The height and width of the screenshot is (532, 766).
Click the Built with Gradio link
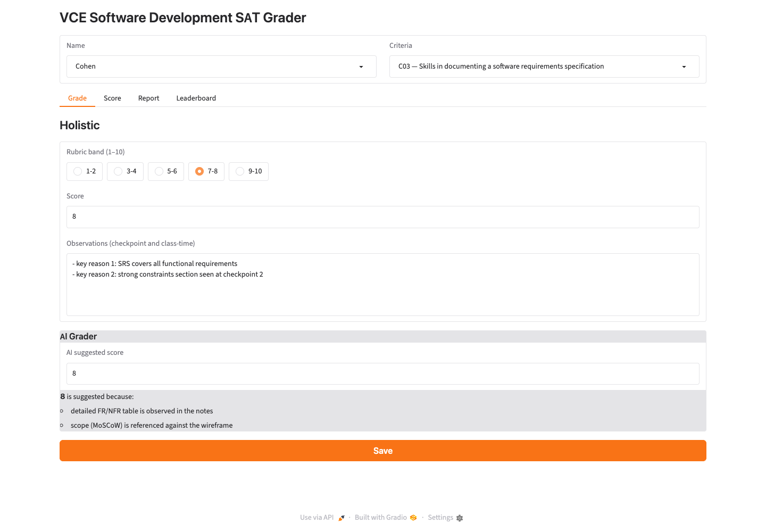click(386, 518)
